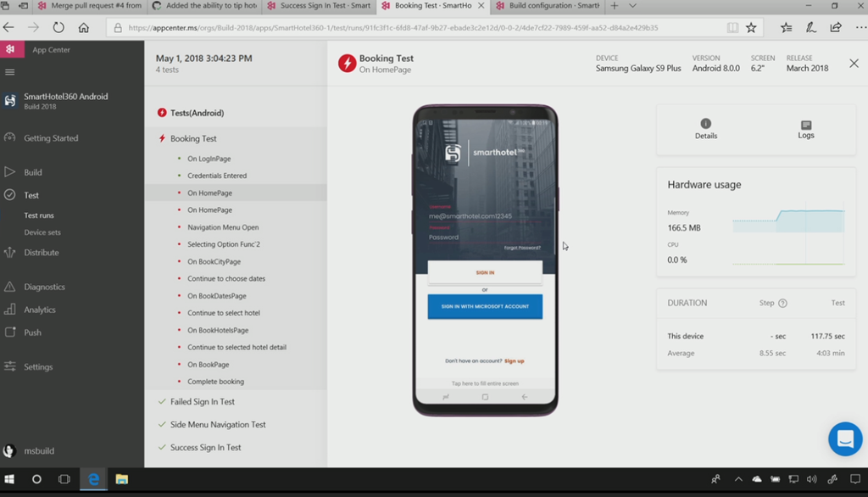Select Test in the sidebar
This screenshot has width=868, height=497.
31,195
